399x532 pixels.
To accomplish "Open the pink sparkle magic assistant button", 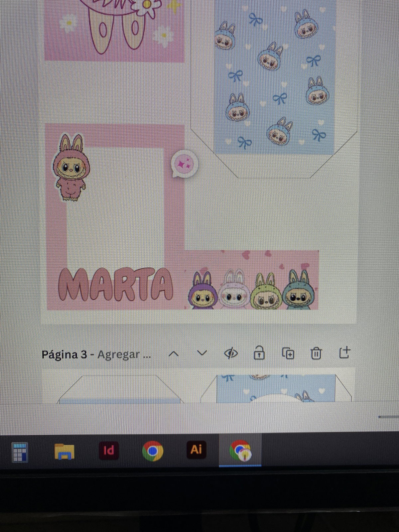I will point(184,164).
